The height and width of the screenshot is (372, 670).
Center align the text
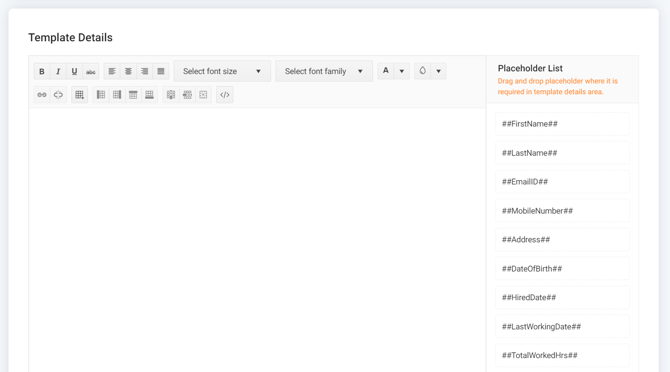click(x=128, y=71)
